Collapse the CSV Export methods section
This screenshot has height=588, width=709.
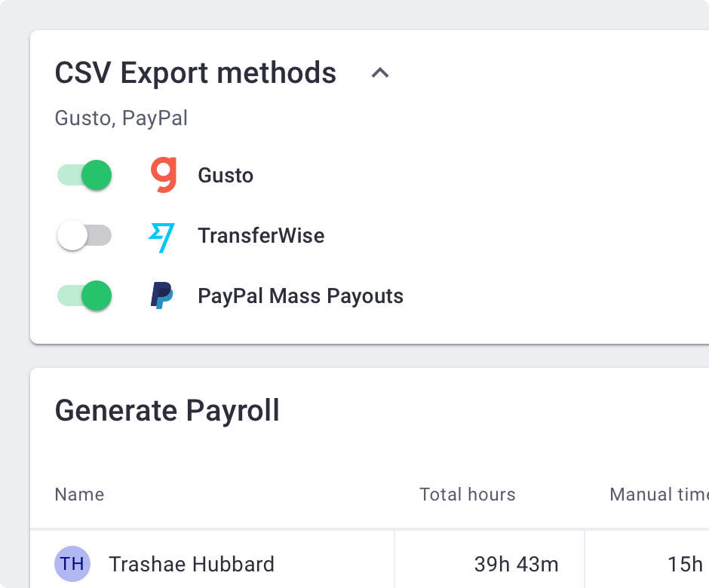380,73
